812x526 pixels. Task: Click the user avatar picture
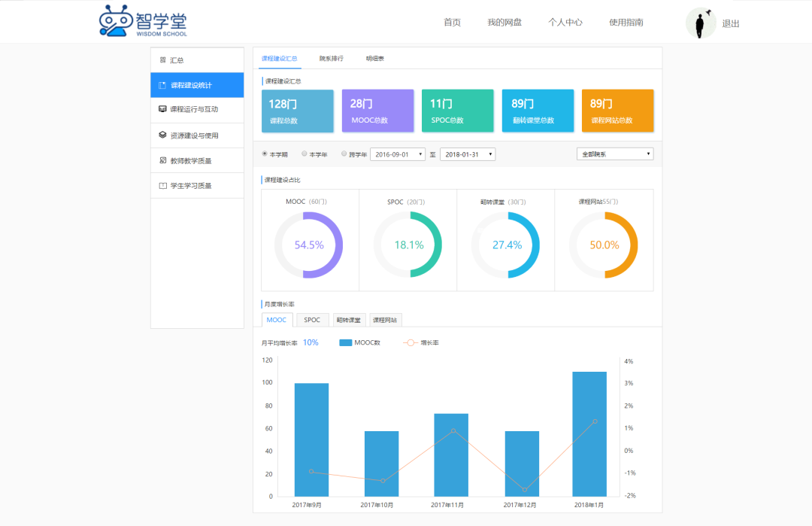pyautogui.click(x=701, y=23)
